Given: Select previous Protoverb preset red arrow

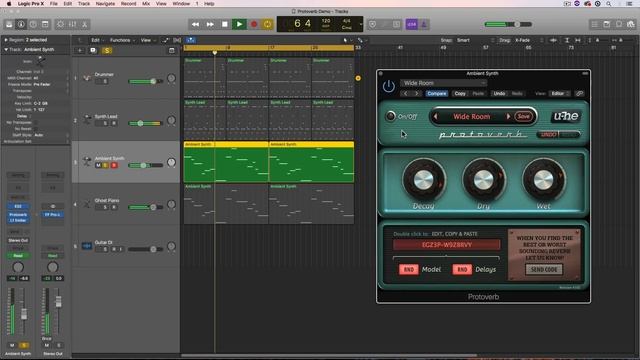Looking at the screenshot, I should 436,117.
